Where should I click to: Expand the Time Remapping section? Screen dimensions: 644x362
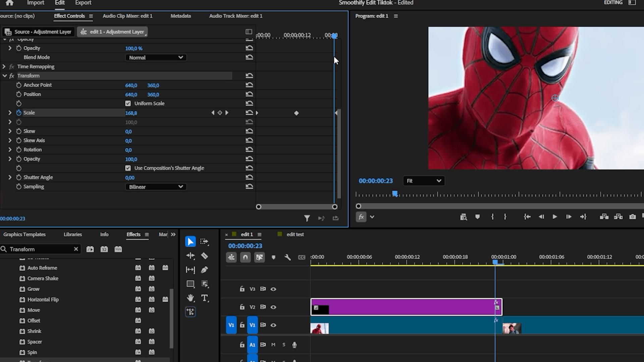point(4,67)
